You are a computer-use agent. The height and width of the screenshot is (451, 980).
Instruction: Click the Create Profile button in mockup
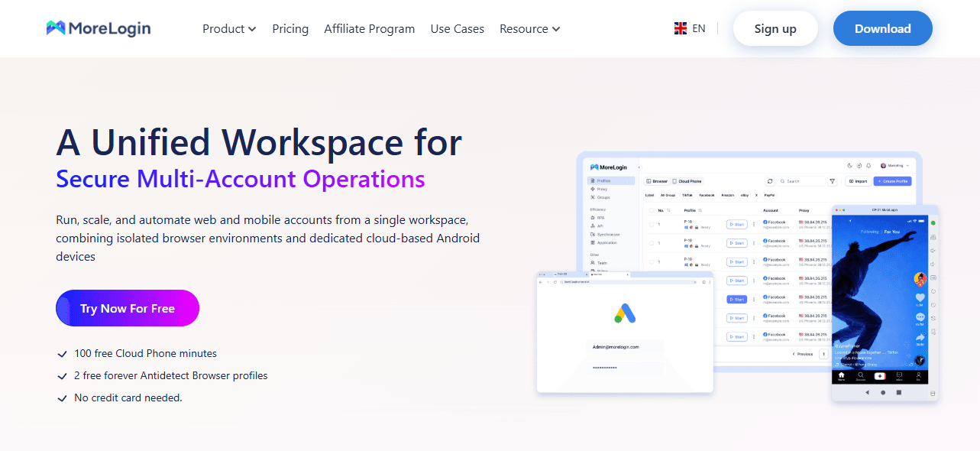click(892, 181)
